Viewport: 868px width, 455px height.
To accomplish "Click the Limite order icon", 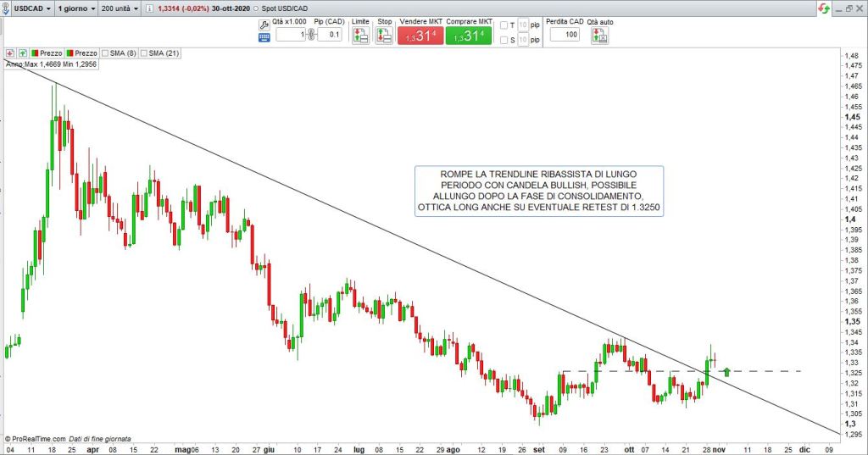I will pos(360,36).
